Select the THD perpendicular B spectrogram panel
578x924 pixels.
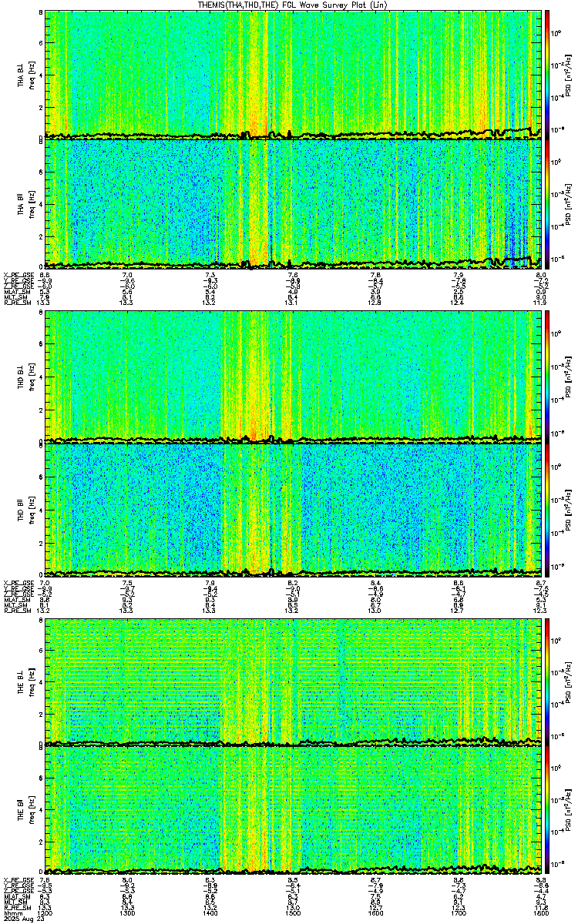(293, 378)
